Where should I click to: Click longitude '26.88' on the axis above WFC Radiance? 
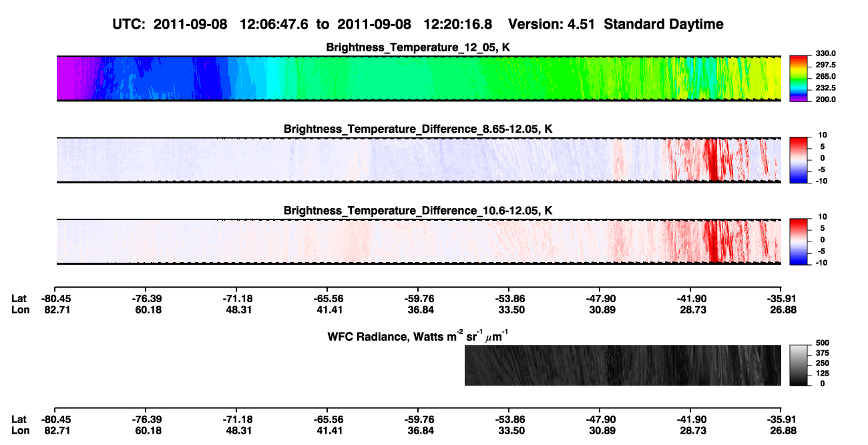(x=782, y=310)
